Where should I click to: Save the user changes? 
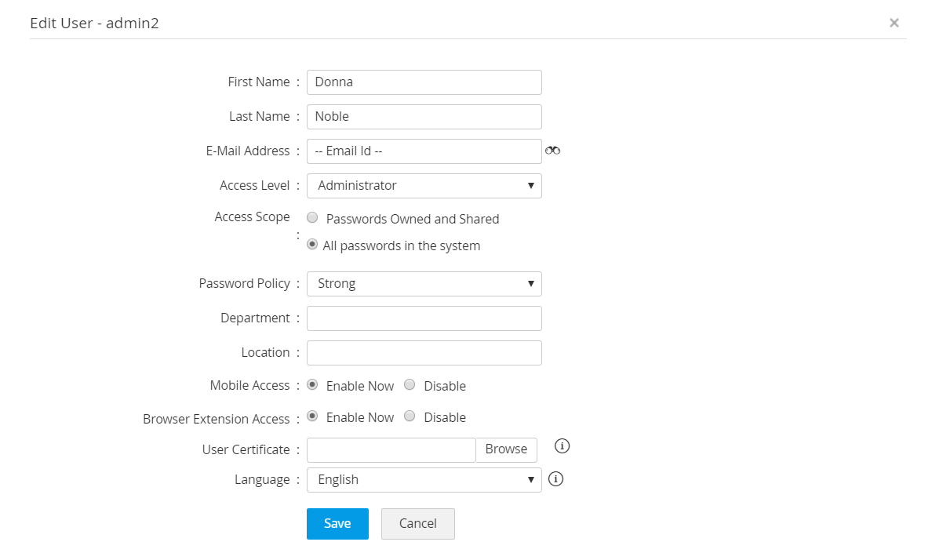pyautogui.click(x=337, y=524)
